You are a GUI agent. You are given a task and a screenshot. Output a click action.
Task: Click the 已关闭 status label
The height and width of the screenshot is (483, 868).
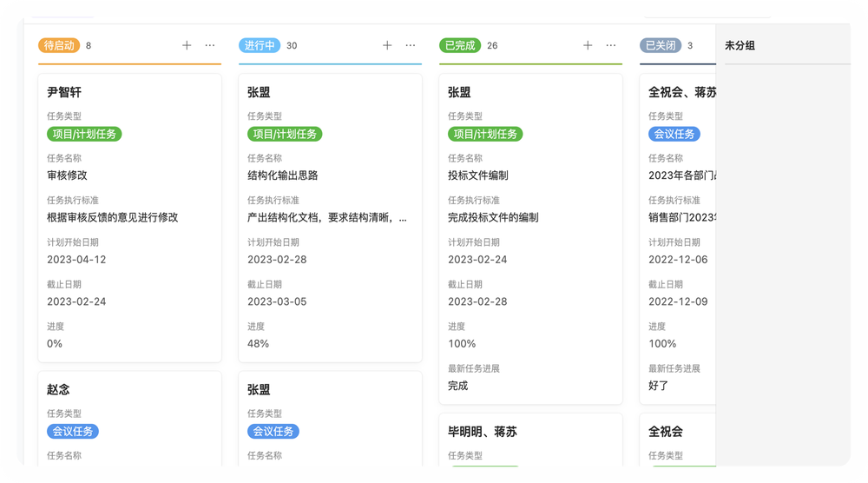pyautogui.click(x=660, y=45)
